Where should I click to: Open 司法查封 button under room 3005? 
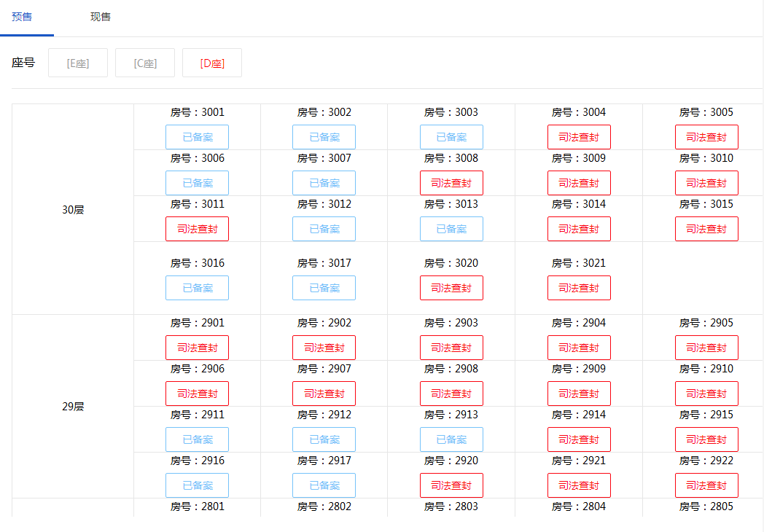pyautogui.click(x=706, y=137)
